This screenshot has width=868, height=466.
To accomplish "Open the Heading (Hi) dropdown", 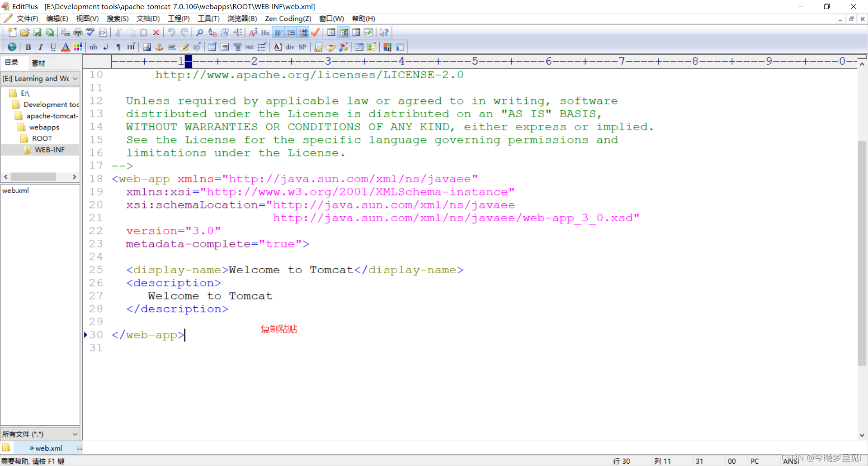I will (x=131, y=47).
